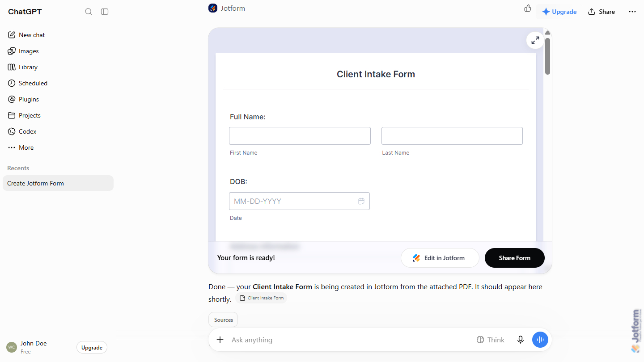The height and width of the screenshot is (362, 644).
Task: Open the three-dot options menu
Action: (x=632, y=12)
